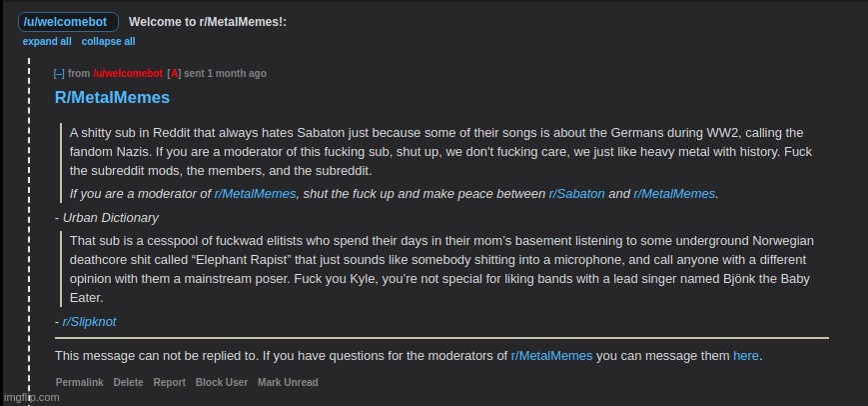The image size is (868, 406).
Task: Mark the message as Unread
Action: (x=288, y=383)
